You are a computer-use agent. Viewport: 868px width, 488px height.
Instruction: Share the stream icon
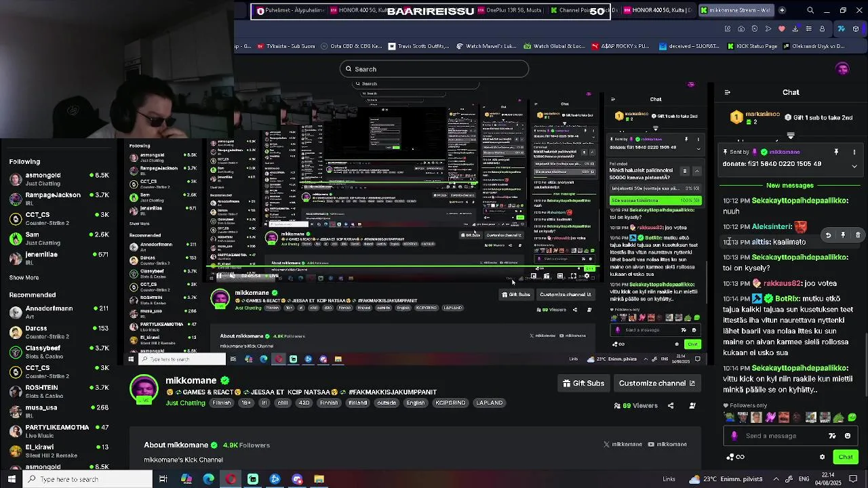click(x=671, y=406)
